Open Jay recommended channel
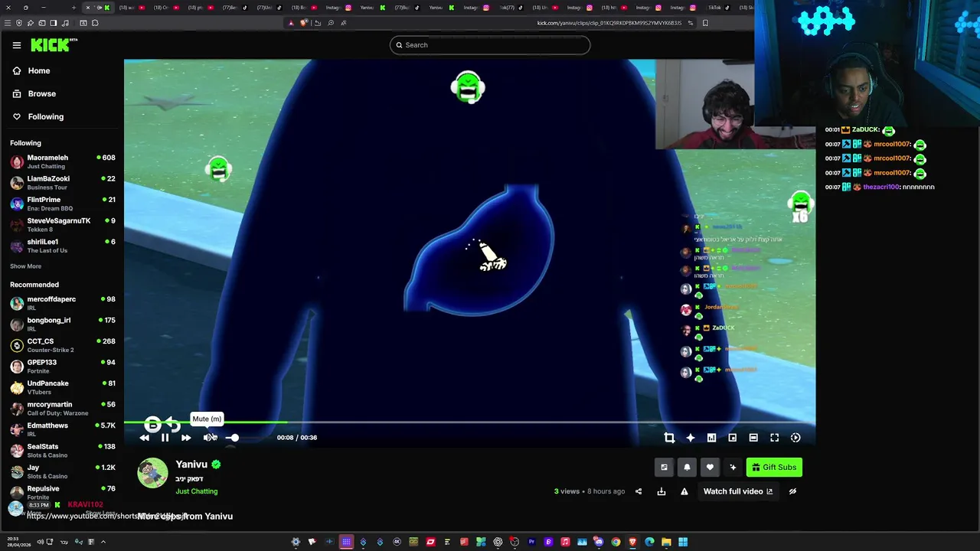Screen dimensions: 980x551 [x=62, y=471]
